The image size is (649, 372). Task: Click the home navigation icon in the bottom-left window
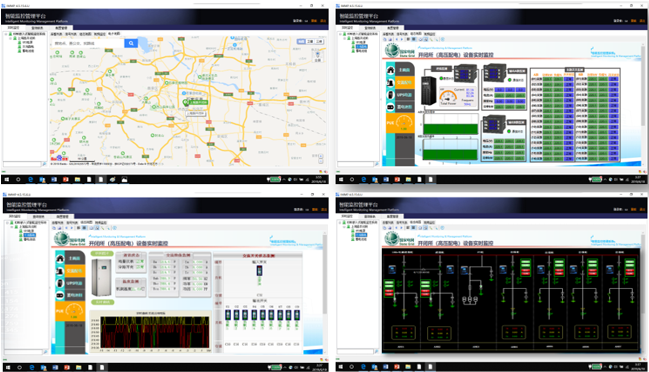60,259
